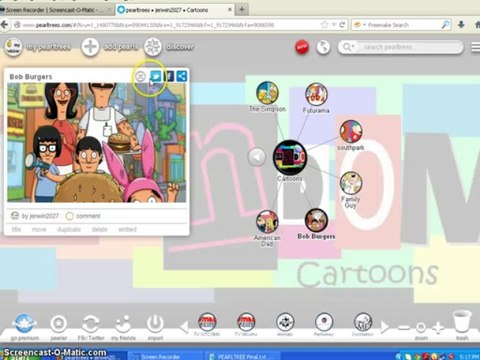Choose move for the Bob Burgers pearl

click(x=39, y=229)
